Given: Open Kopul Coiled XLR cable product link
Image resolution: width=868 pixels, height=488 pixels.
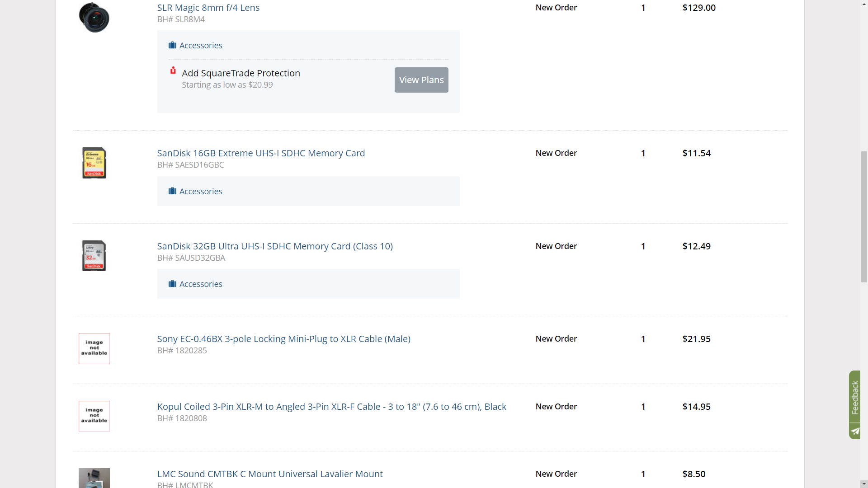Looking at the screenshot, I should tap(331, 407).
